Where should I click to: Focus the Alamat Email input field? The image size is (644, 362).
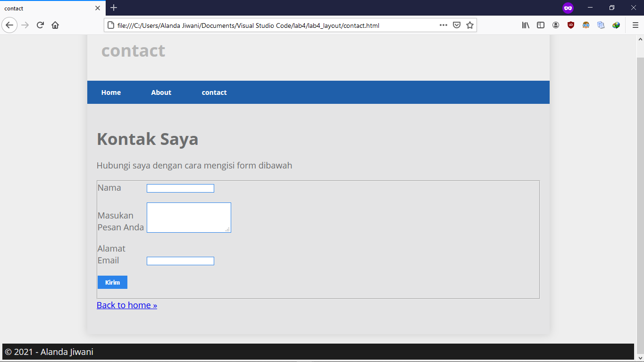point(180,261)
